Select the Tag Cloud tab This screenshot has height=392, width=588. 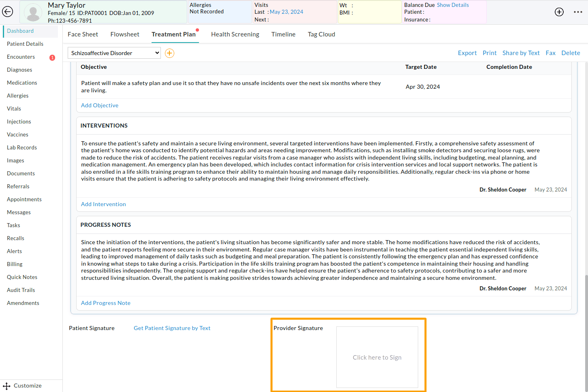point(321,34)
